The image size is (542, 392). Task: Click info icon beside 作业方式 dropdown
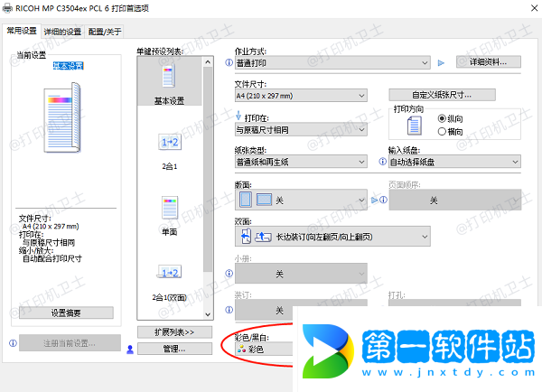pos(229,62)
